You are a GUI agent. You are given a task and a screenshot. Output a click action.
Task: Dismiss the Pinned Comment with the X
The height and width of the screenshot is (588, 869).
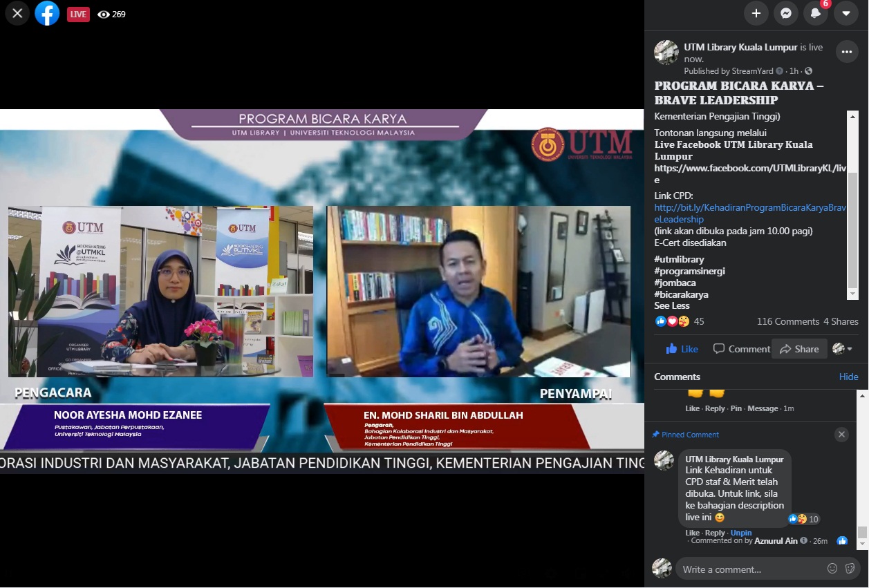click(x=841, y=435)
